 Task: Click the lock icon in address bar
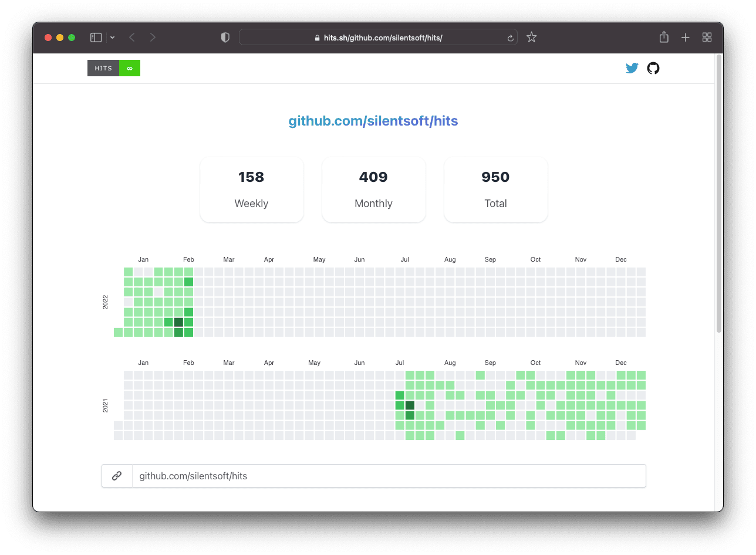pyautogui.click(x=318, y=38)
